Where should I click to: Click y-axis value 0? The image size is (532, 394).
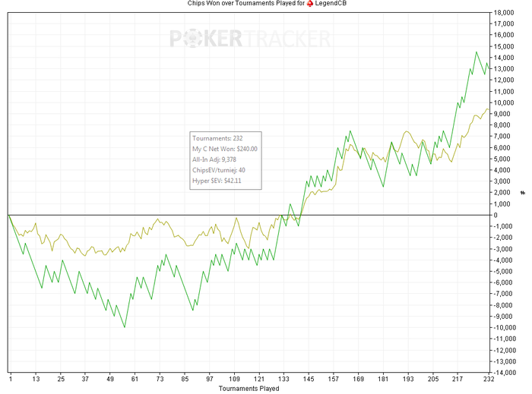(x=496, y=215)
